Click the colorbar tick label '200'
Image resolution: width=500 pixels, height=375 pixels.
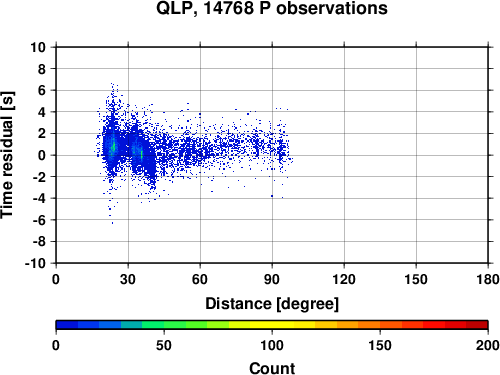click(488, 345)
